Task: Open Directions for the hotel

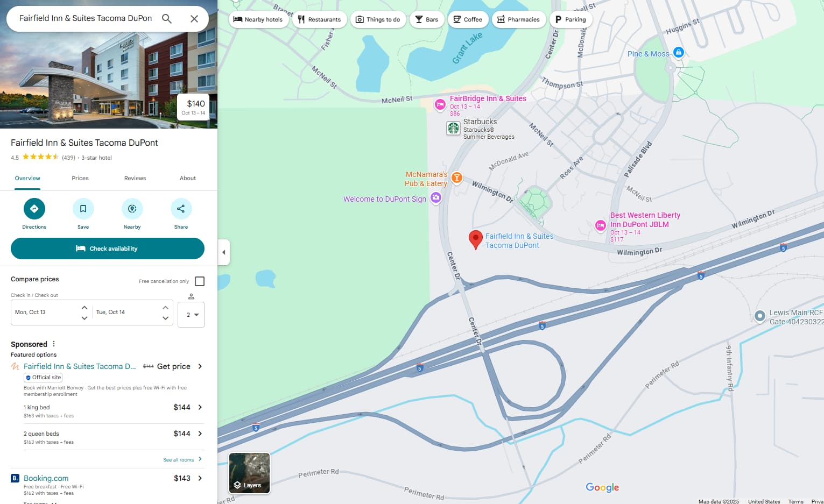Action: point(34,209)
